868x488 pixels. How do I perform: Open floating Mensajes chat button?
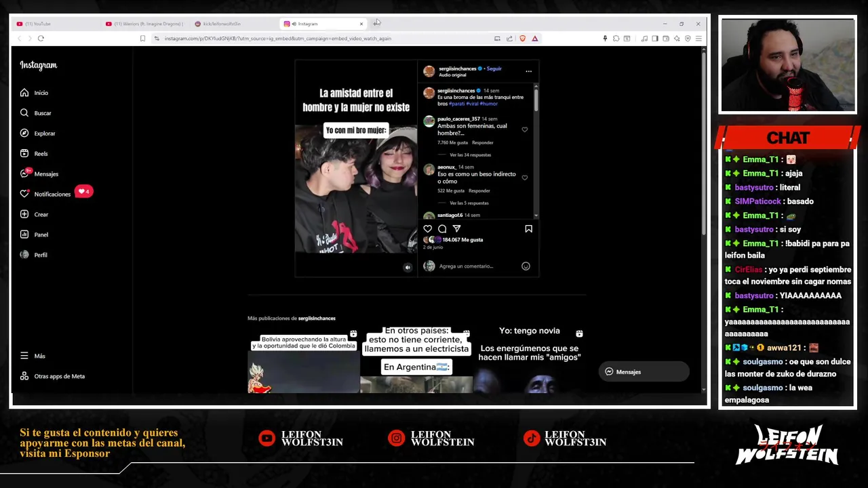[x=644, y=372]
